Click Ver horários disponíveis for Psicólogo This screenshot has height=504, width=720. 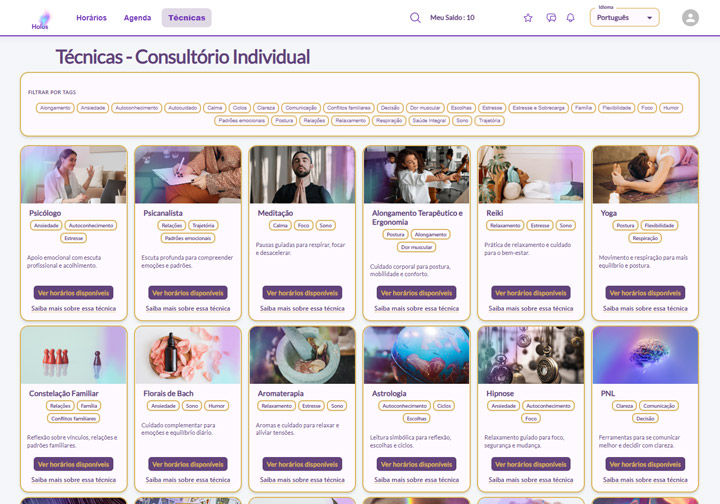point(73,293)
